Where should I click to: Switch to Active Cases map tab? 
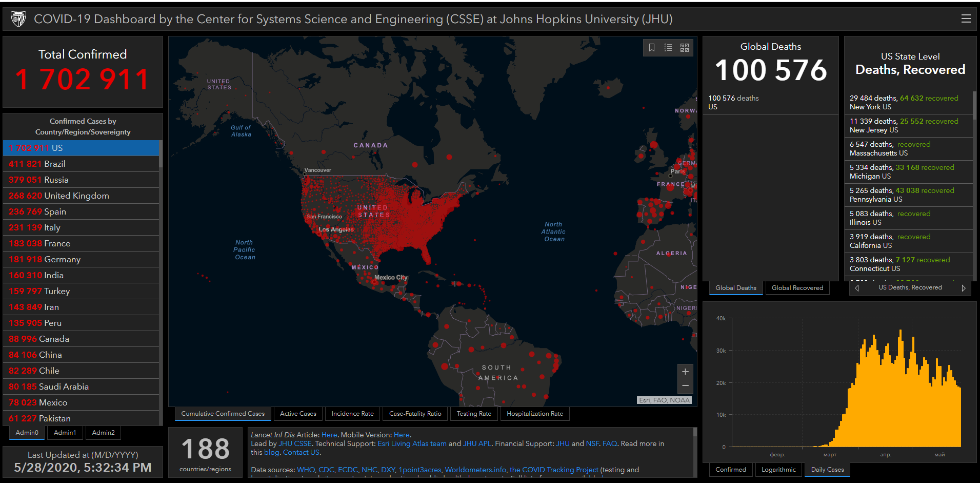coord(298,414)
